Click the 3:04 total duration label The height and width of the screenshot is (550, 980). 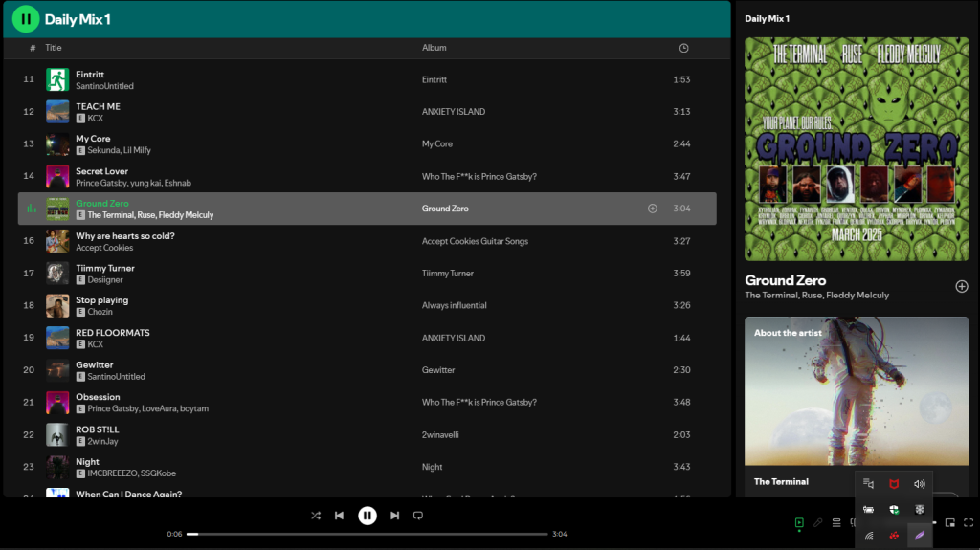(559, 534)
